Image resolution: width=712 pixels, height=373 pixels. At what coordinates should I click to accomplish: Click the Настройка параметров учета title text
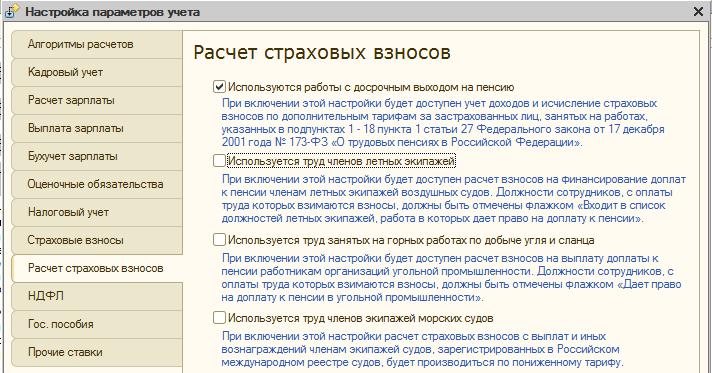pyautogui.click(x=113, y=12)
